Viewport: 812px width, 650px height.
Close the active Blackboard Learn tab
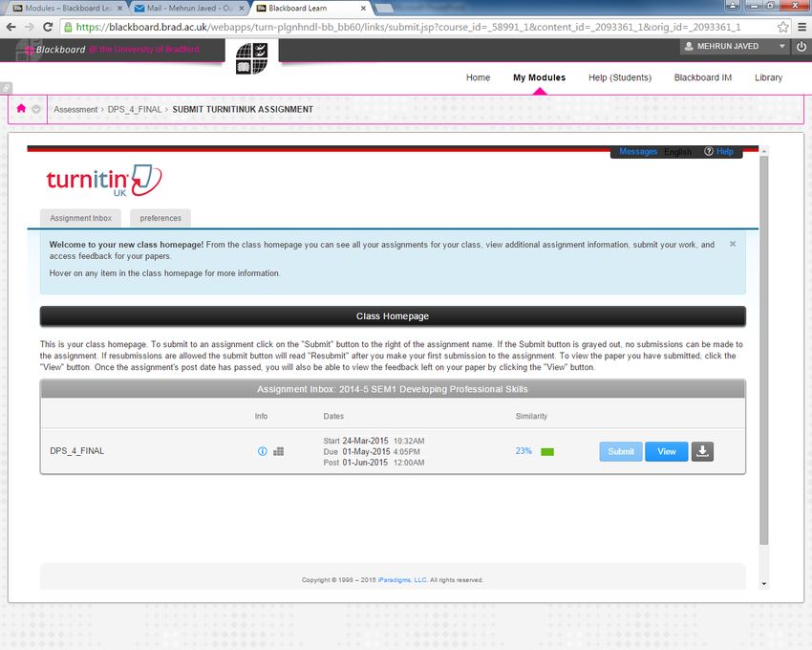[363, 9]
